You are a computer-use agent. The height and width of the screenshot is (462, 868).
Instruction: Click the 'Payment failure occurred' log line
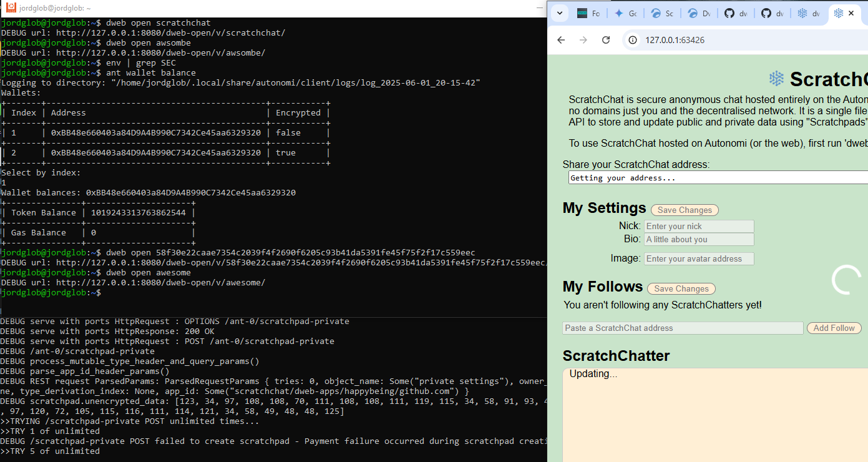273,441
